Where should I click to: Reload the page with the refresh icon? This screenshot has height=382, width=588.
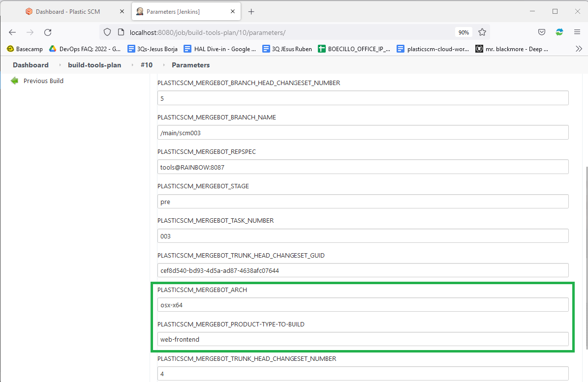[x=48, y=32]
